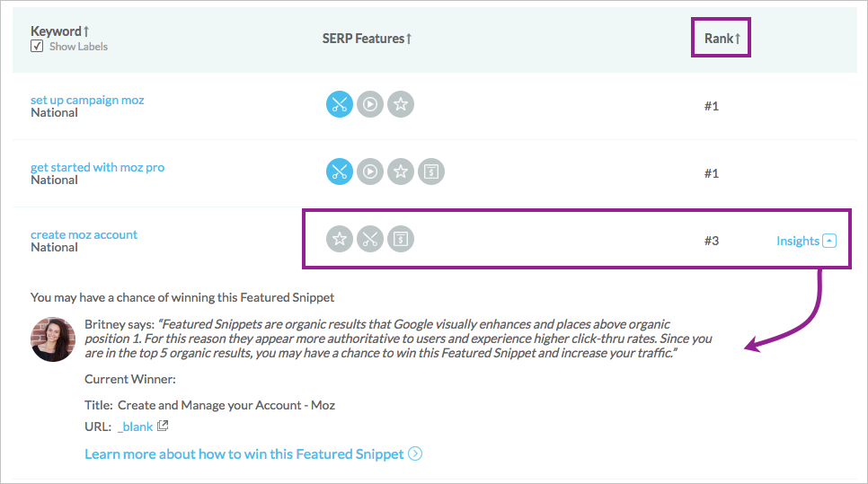Click featured snippet scissors icon for set up campaign moz
This screenshot has height=484, width=868.
(x=340, y=104)
